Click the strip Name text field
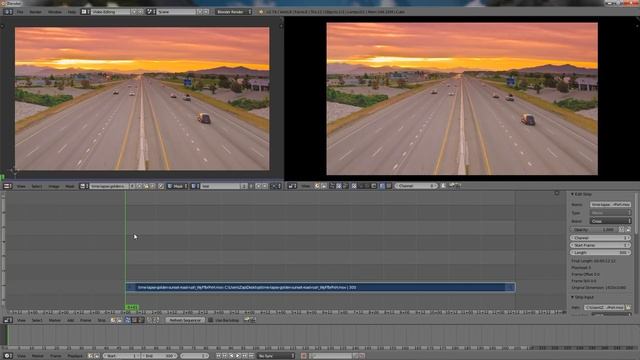 611,204
